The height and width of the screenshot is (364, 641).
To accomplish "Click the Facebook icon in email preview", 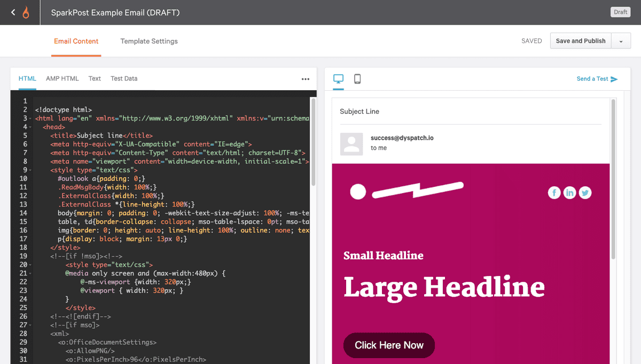I will tap(554, 193).
